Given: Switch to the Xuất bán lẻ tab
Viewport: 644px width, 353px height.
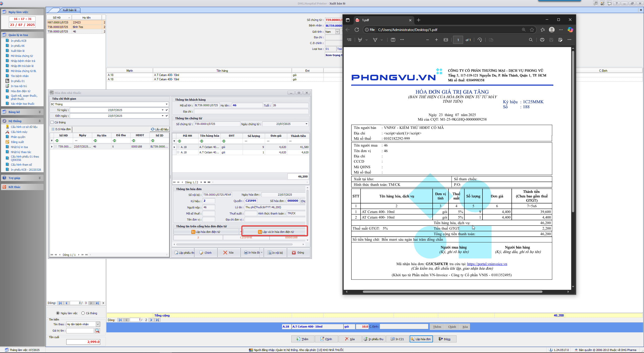Looking at the screenshot, I should [69, 10].
